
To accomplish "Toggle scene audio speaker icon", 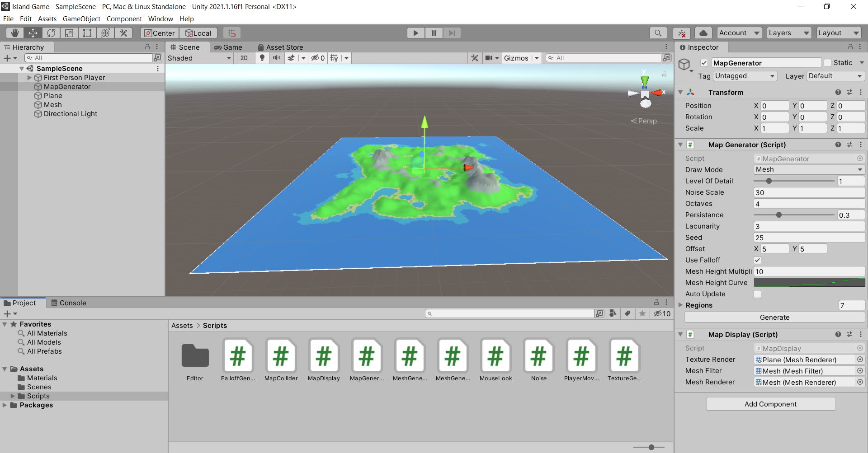I will [277, 58].
